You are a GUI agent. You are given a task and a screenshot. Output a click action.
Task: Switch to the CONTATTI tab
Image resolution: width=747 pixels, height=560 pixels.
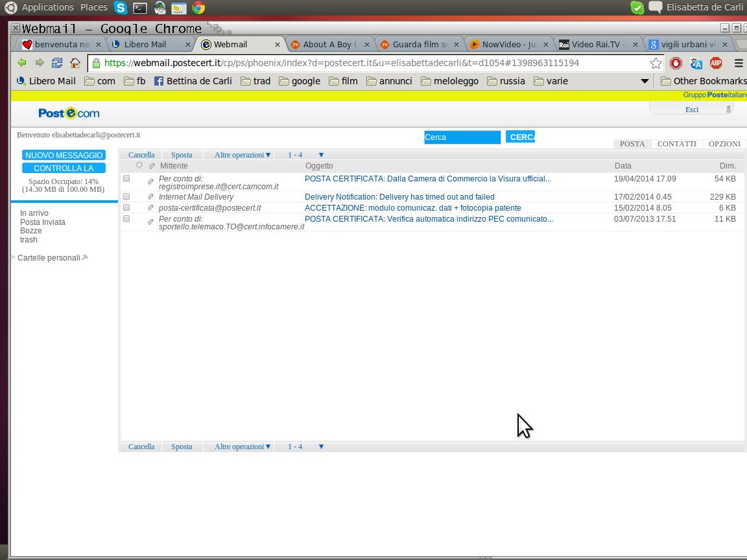click(x=676, y=144)
